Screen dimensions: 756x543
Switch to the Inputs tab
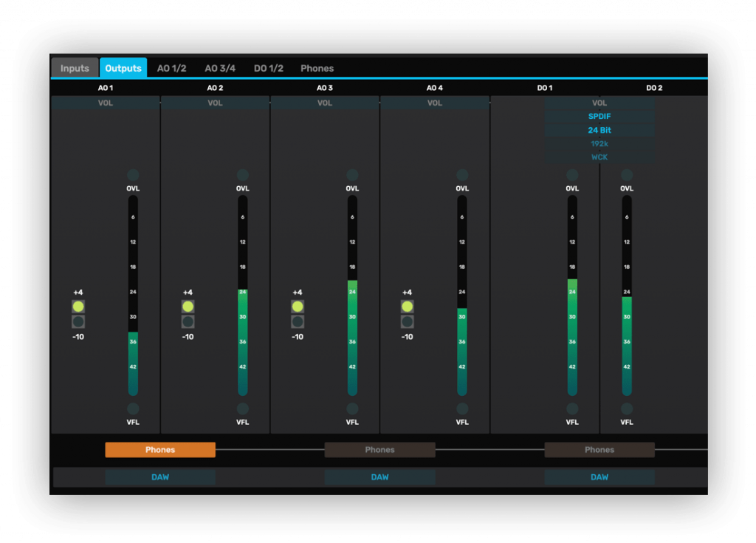74,67
